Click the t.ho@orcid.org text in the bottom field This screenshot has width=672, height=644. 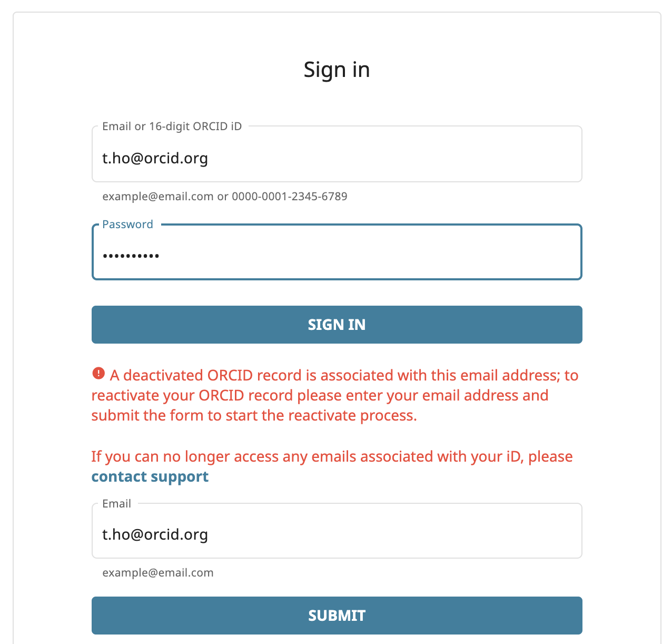(155, 534)
